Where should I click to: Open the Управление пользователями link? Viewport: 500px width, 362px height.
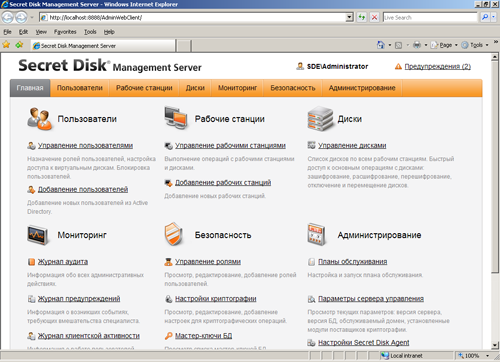click(85, 146)
